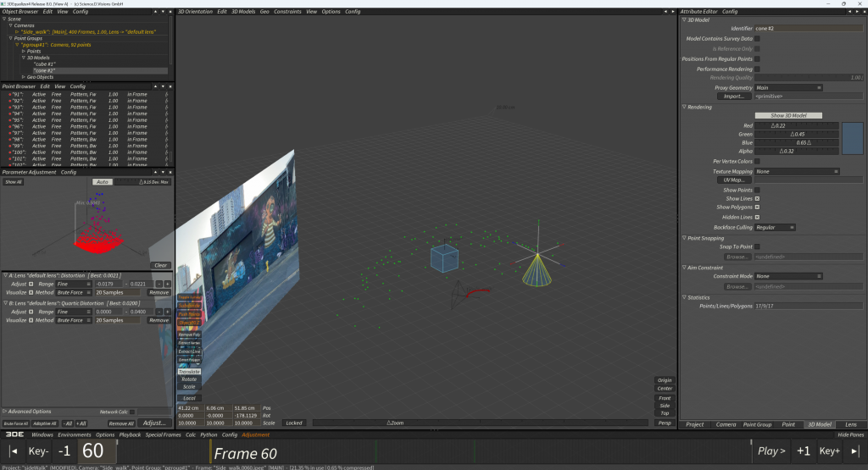Enable the Per Vertex Colors checkbox
Image resolution: width=868 pixels, height=470 pixels.
757,162
